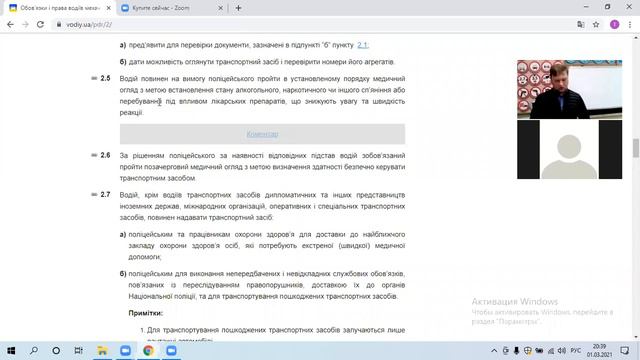Image resolution: width=640 pixels, height=360 pixels.
Task: Go back with the browser back arrow
Action: (x=10, y=24)
